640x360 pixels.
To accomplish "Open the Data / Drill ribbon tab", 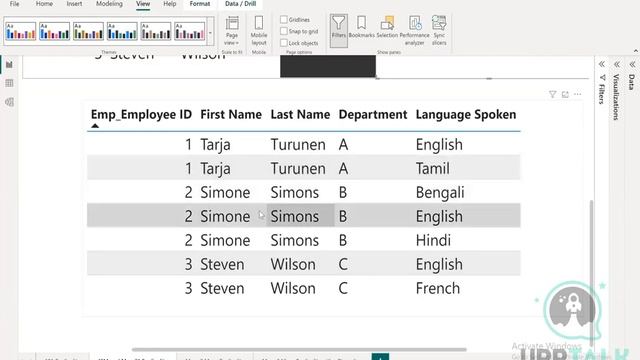I will (240, 4).
